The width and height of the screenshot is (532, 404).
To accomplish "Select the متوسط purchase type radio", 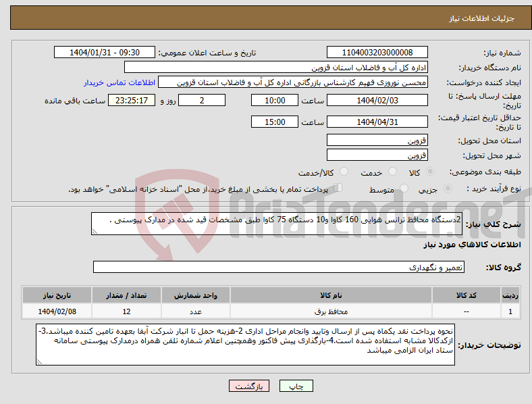I will pos(404,188).
